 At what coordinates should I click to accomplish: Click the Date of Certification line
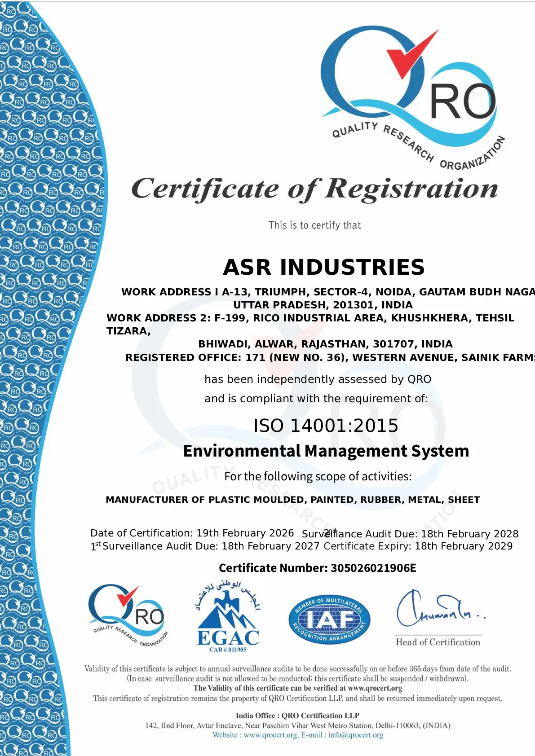[x=192, y=533]
